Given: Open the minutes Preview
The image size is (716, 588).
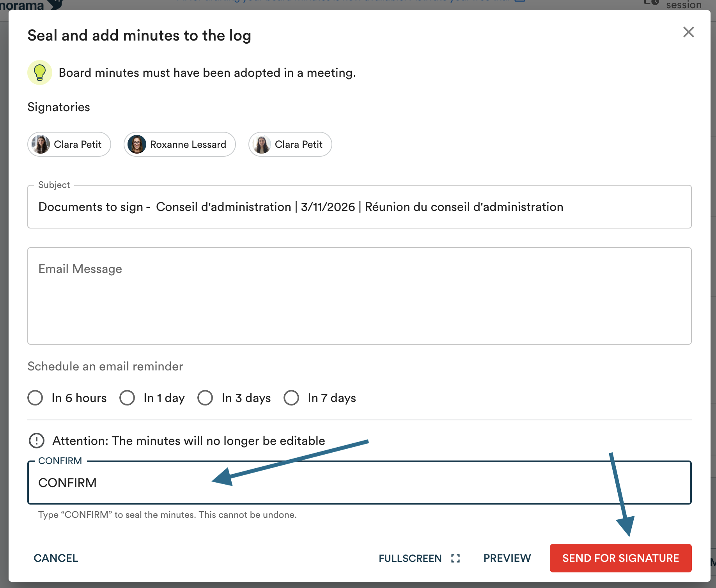Looking at the screenshot, I should (x=507, y=558).
